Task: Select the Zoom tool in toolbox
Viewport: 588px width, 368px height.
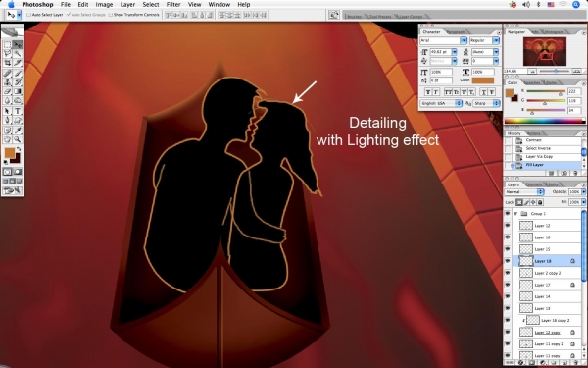Action: point(18,139)
